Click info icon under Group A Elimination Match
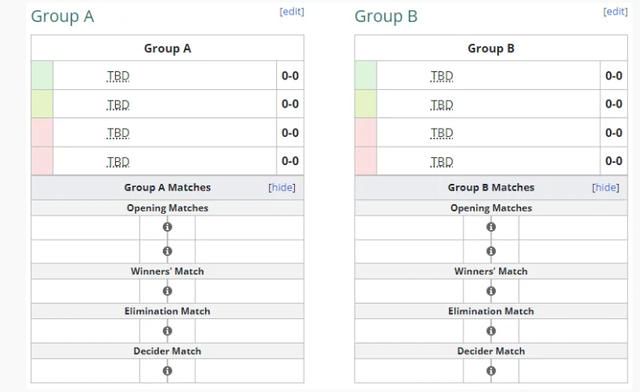The width and height of the screenshot is (640, 392). click(x=167, y=331)
